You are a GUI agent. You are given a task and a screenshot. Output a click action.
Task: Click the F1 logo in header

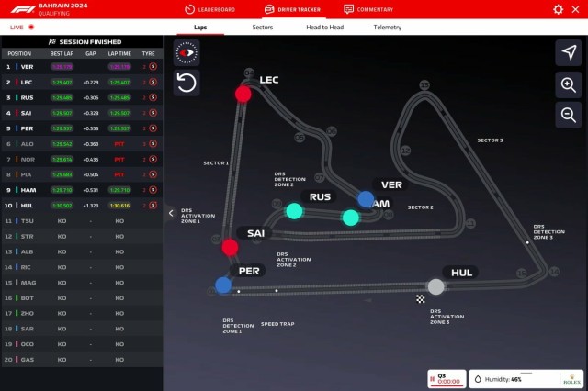(22, 9)
